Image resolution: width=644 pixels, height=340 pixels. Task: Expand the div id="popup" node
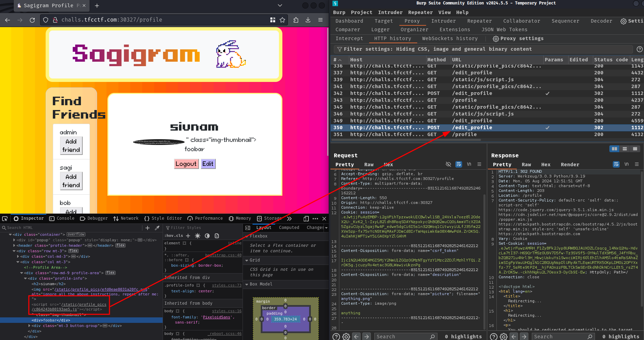pyautogui.click(x=14, y=240)
